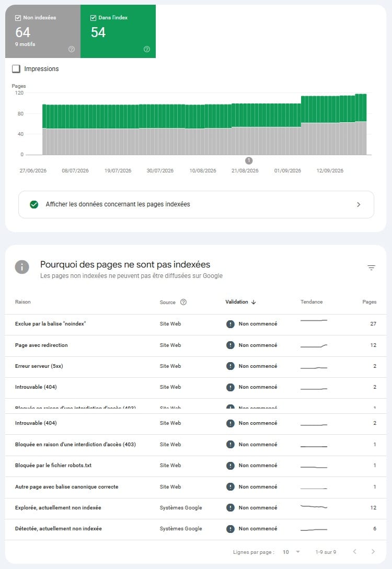Click the Tendance column header

312,302
